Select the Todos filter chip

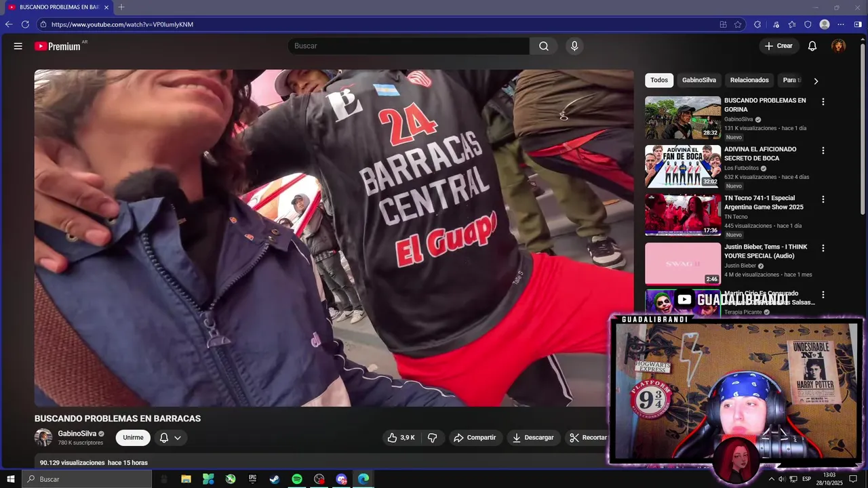659,80
